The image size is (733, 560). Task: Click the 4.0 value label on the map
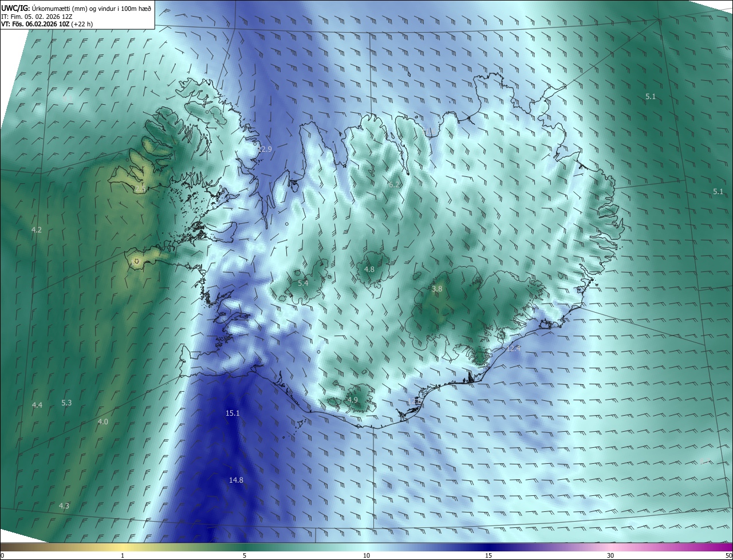point(103,421)
